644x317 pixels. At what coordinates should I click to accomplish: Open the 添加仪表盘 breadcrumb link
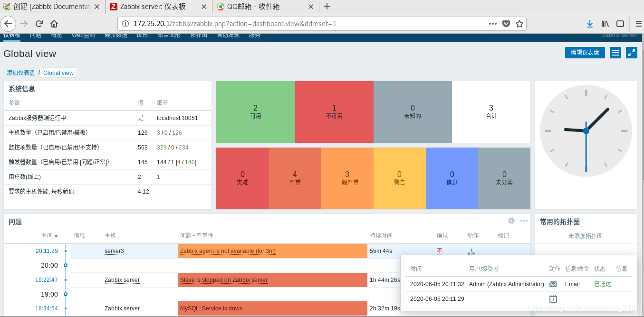pyautogui.click(x=21, y=73)
